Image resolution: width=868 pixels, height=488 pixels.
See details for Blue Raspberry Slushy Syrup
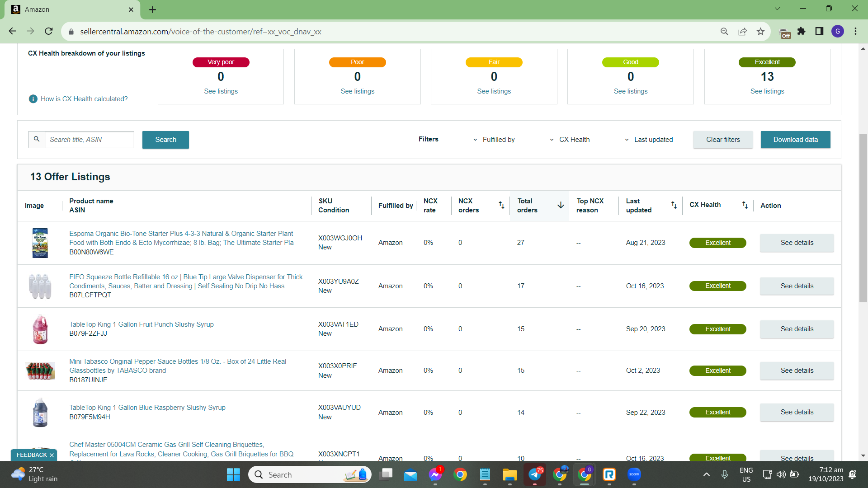[x=797, y=412]
